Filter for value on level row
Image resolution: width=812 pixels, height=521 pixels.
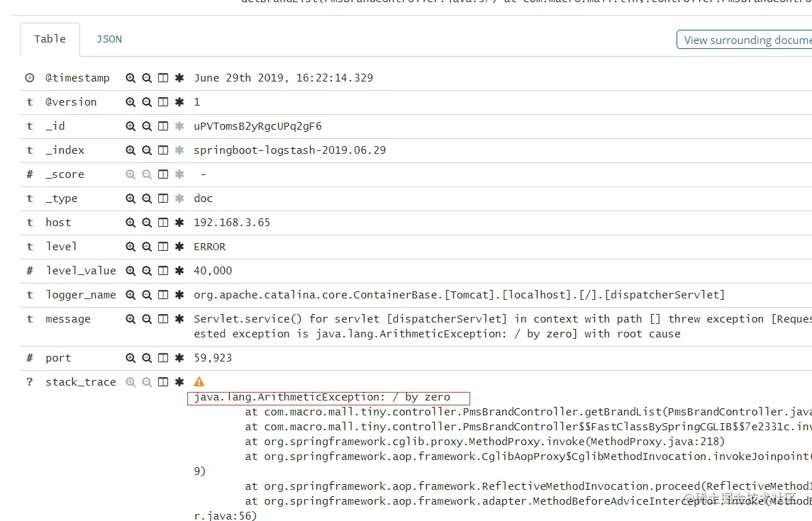click(130, 247)
